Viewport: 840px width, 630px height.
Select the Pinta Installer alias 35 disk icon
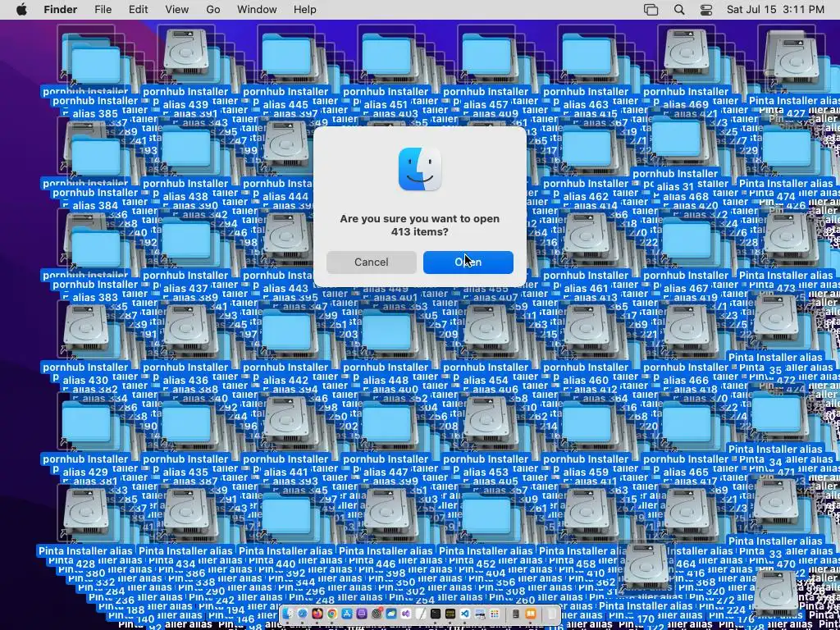tap(776, 319)
